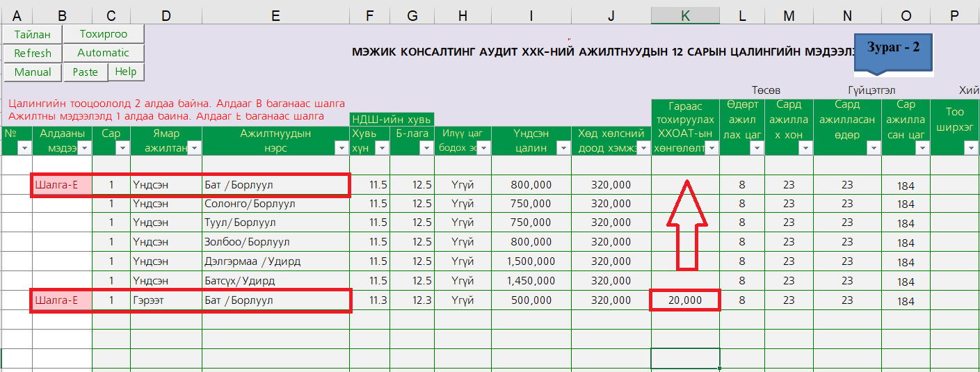Viewport: 980px width, 372px height.
Task: Open the Алдааны мэдээ column filter dropdown
Action: click(84, 147)
